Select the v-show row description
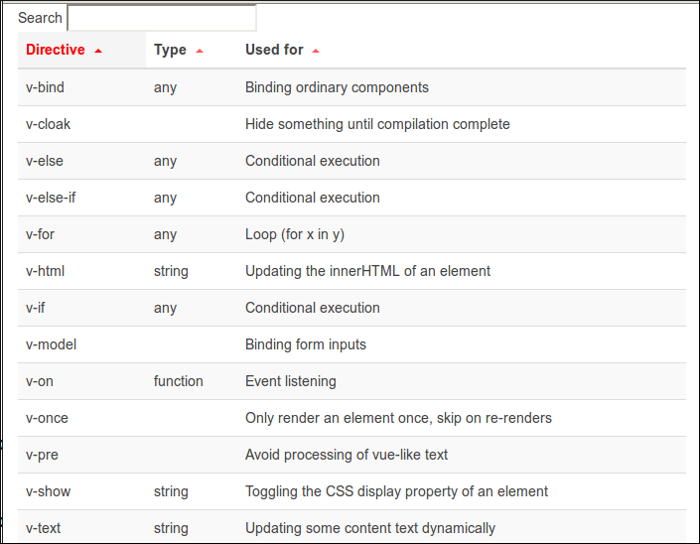 coord(396,492)
